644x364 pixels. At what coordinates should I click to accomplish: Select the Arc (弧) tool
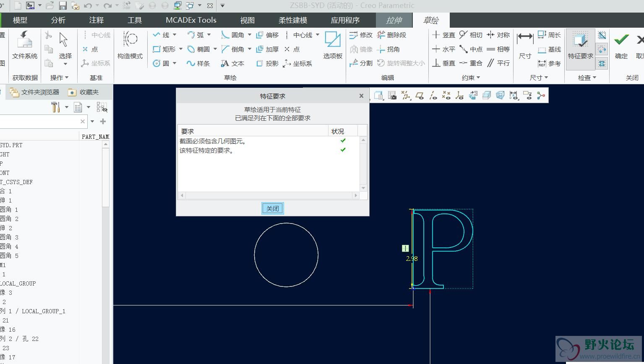point(196,35)
